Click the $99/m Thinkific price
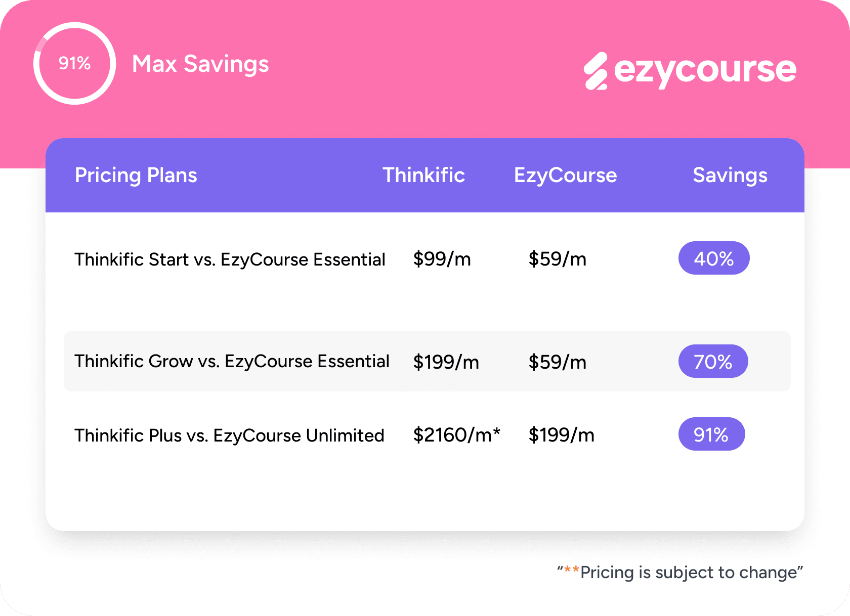 (x=442, y=259)
